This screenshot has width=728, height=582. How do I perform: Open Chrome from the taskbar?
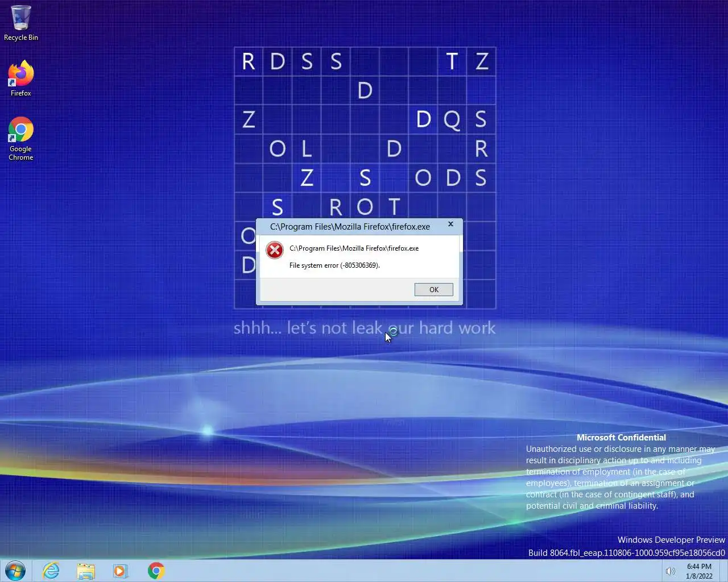pyautogui.click(x=156, y=571)
